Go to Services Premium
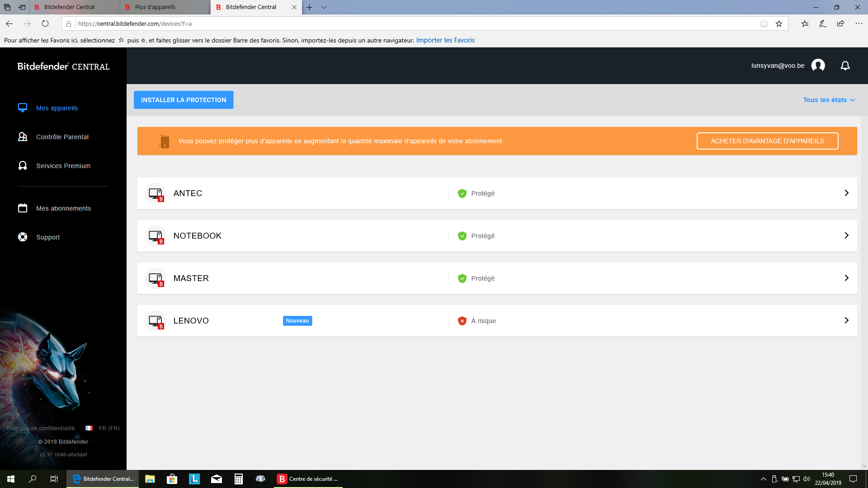Screen dimensions: 868x488 [x=63, y=166]
